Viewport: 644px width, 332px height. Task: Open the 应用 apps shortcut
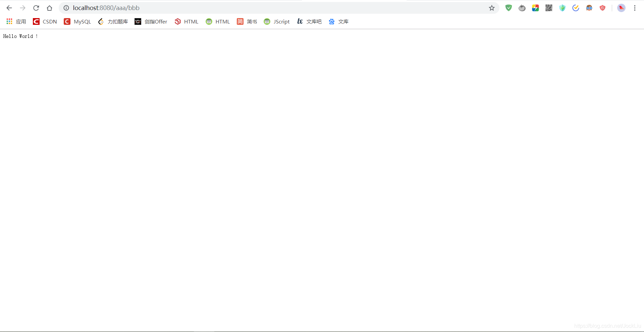(x=16, y=21)
